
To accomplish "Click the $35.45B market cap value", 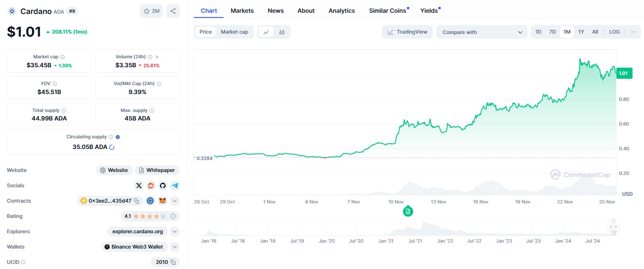I will click(x=39, y=65).
